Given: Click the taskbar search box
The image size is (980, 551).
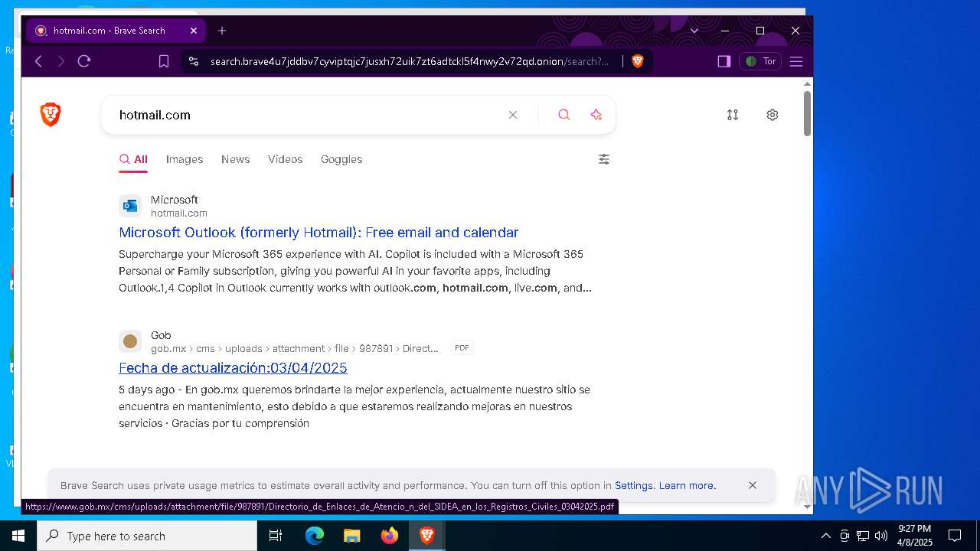Looking at the screenshot, I should point(147,536).
